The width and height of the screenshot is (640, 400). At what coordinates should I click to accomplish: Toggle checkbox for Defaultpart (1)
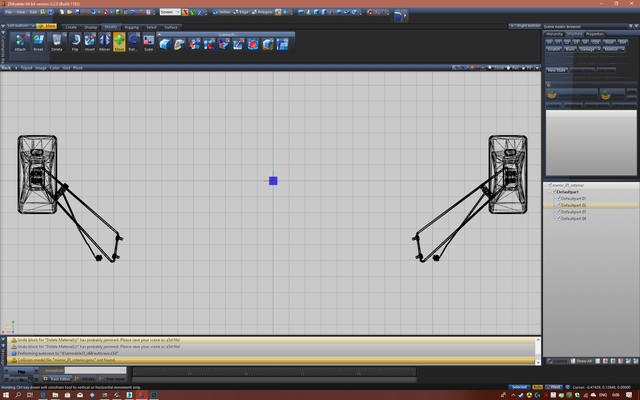tap(558, 198)
